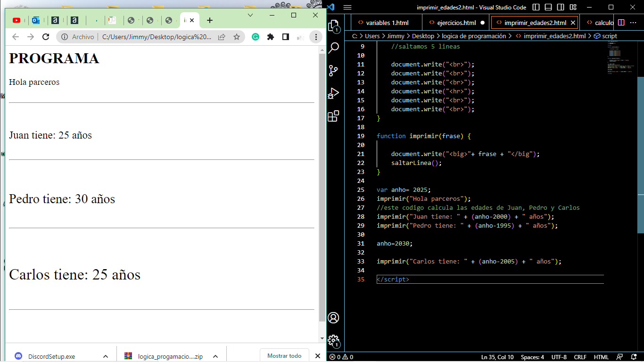Click 'Carlos tiene: 25 años' in the browser page
644x362 pixels.
coord(74,274)
